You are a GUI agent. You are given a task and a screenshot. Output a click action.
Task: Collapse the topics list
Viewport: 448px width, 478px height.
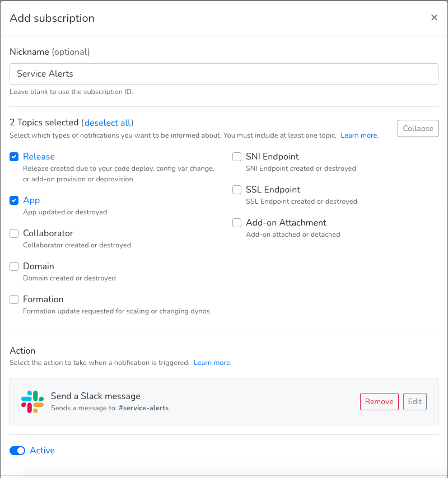coord(418,128)
